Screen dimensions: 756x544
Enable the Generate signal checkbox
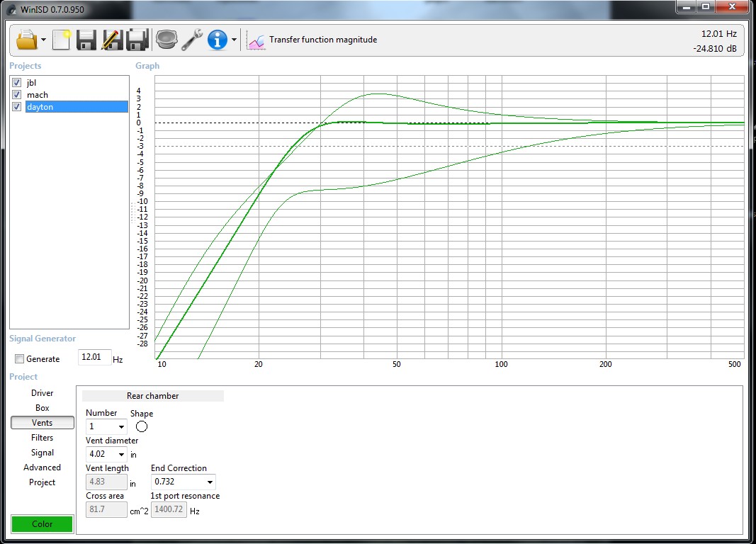pyautogui.click(x=19, y=359)
